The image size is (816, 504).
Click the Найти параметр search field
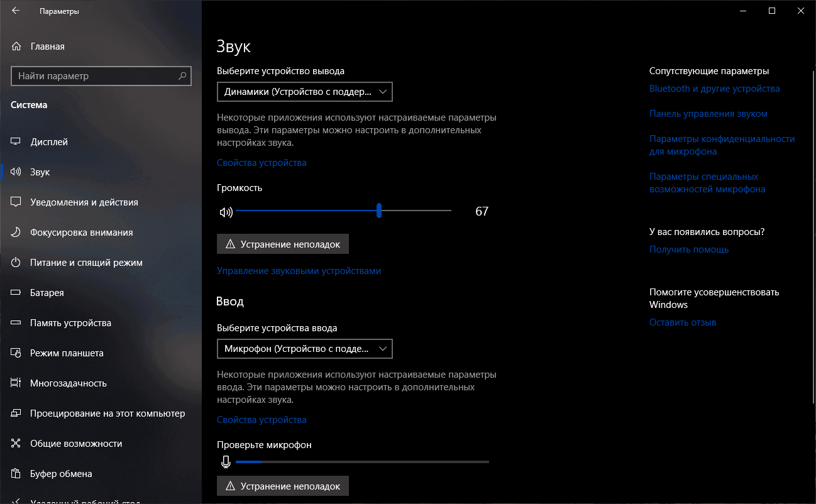coord(101,76)
